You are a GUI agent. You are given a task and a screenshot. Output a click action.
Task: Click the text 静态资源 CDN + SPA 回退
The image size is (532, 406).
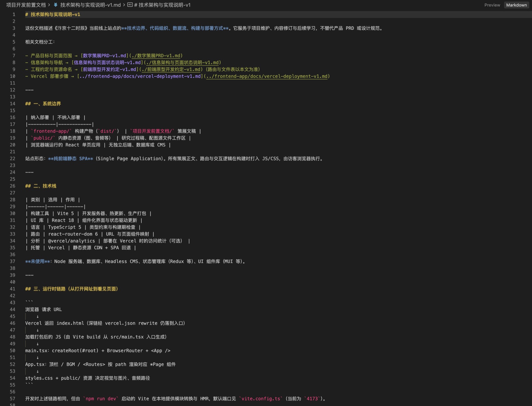point(102,248)
